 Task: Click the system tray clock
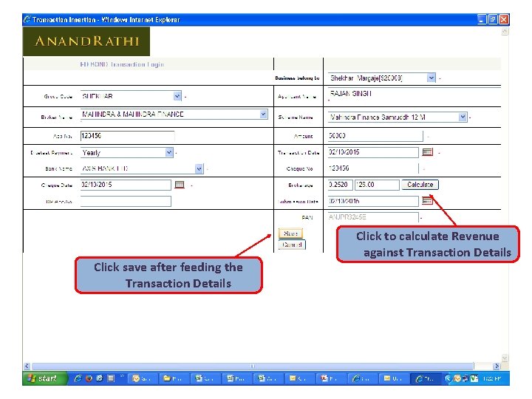tap(492, 378)
